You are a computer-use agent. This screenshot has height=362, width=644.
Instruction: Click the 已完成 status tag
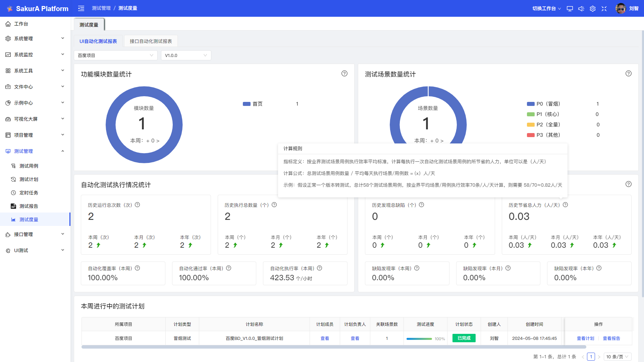(x=464, y=338)
